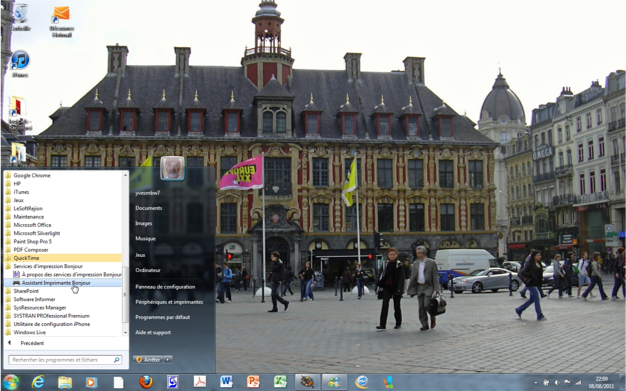Viewport: 626px width, 391px height.
Task: Open Panneau de configuration
Action: click(165, 287)
